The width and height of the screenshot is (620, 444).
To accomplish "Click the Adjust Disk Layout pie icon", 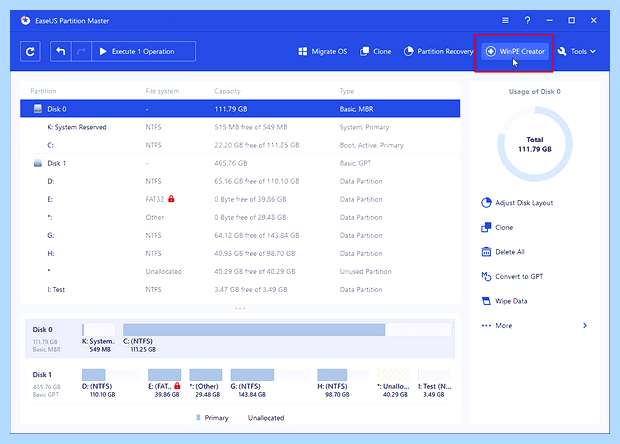I will tap(486, 203).
